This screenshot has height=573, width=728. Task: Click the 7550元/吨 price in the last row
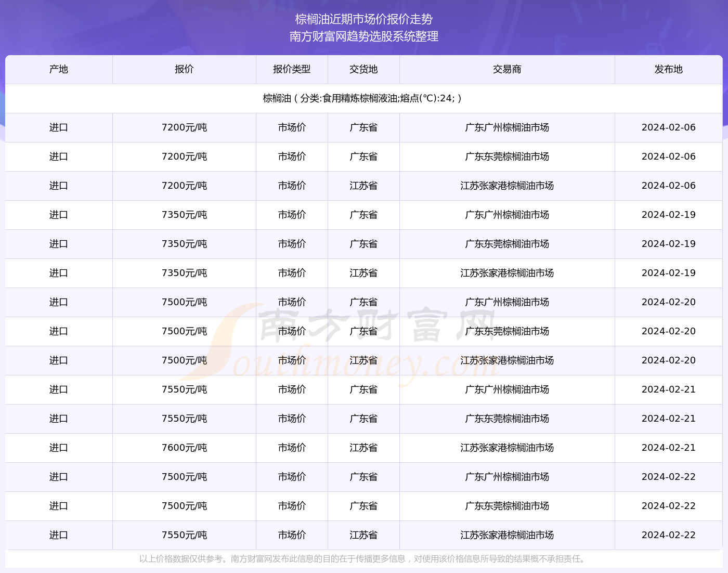(184, 535)
